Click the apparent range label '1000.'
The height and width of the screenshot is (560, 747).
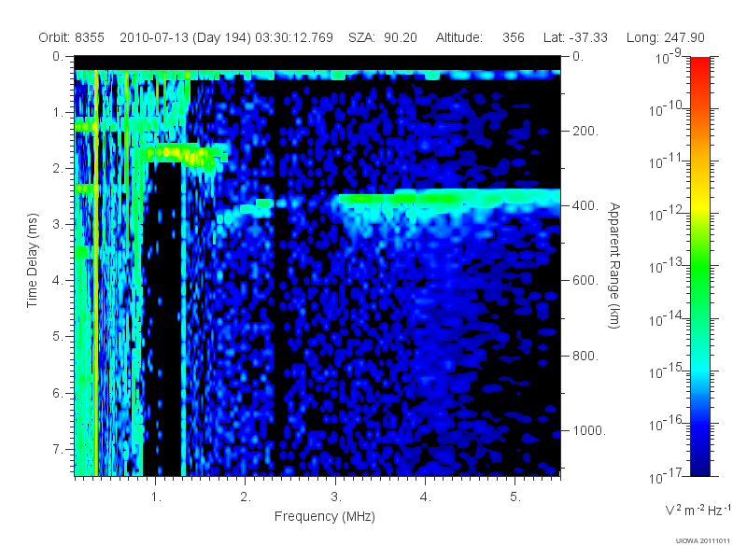589,430
